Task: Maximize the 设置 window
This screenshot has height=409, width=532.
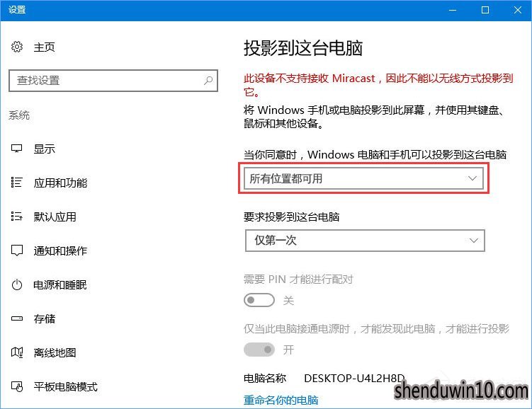Action: tap(485, 10)
